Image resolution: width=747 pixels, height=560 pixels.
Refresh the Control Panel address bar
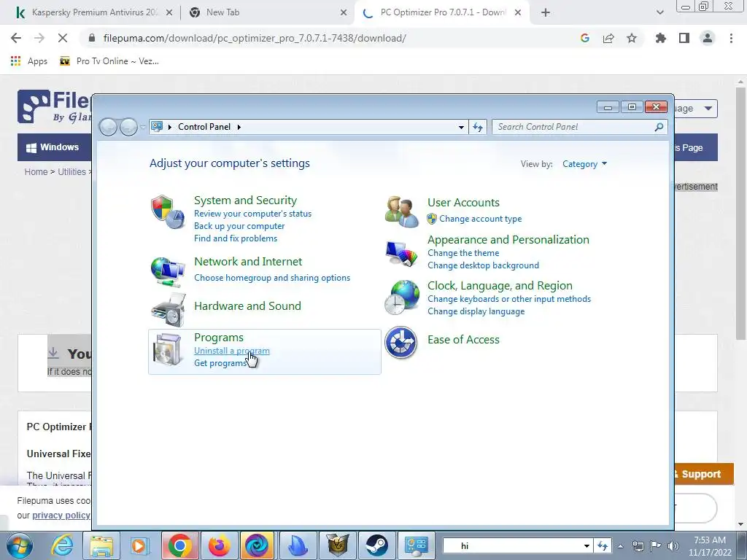pos(478,127)
